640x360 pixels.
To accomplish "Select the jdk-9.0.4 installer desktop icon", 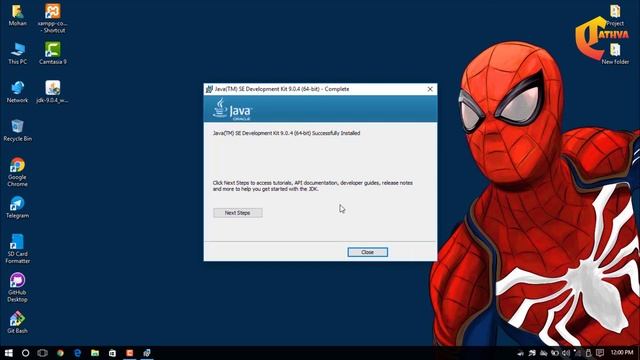I will point(53,92).
